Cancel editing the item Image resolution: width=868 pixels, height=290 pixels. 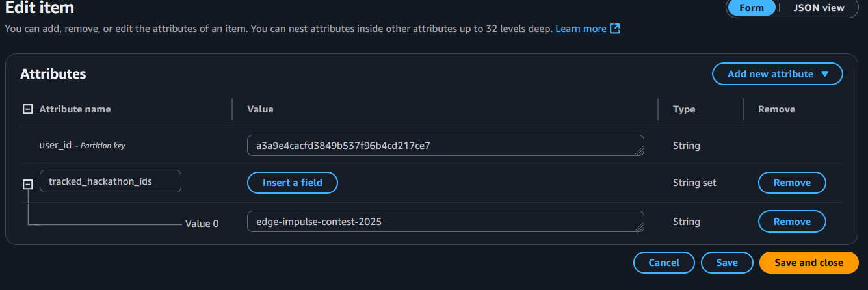click(664, 263)
